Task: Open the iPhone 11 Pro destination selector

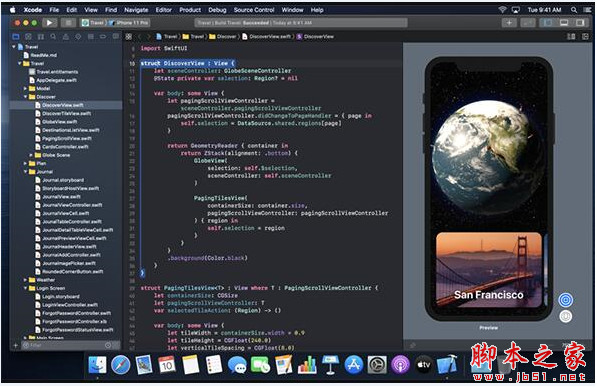Action: tap(129, 23)
